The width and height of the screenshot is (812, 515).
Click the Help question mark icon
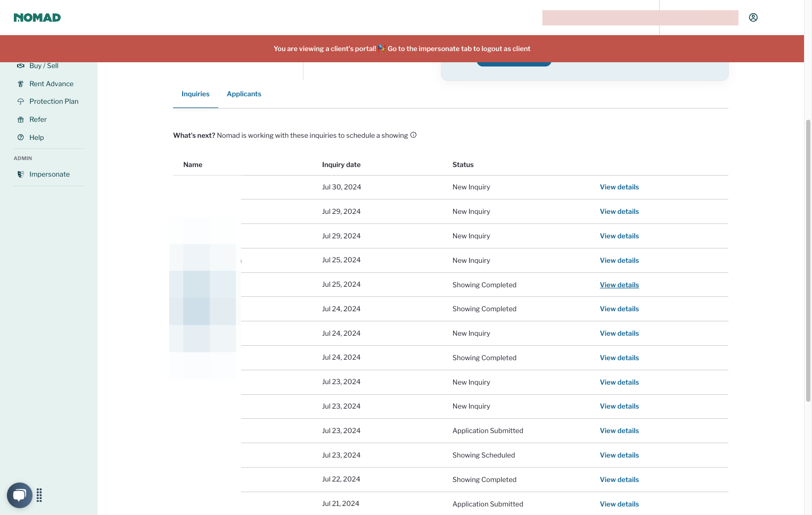point(21,137)
